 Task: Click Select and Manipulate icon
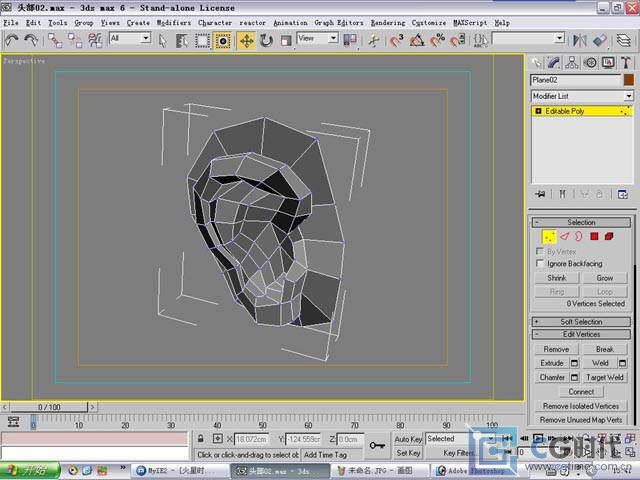373,40
